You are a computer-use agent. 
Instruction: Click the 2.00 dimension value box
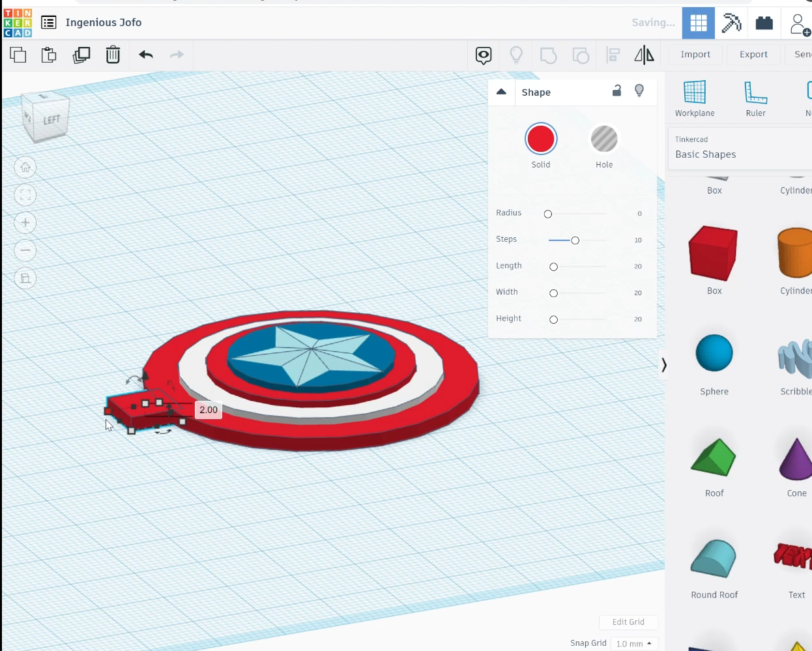click(209, 410)
